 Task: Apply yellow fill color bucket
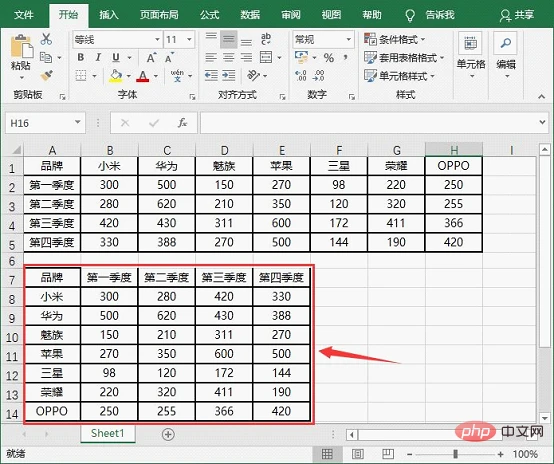point(116,76)
